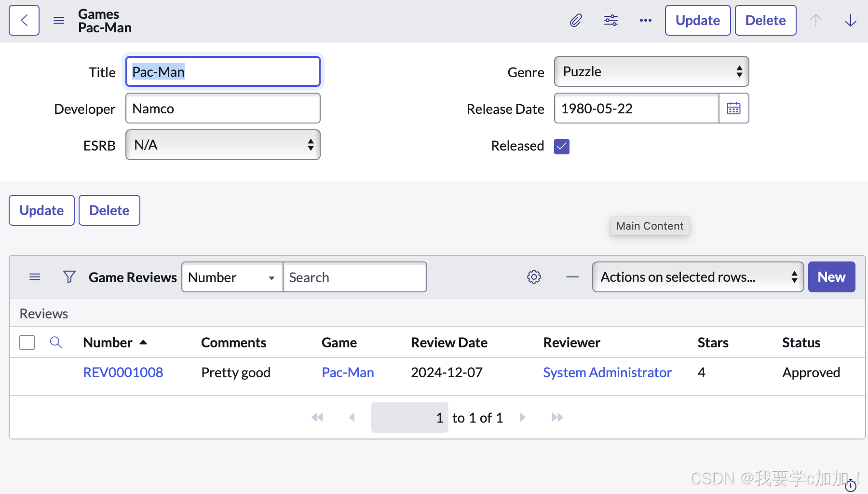The width and height of the screenshot is (868, 494).
Task: Toggle the Released checkbox
Action: 562,146
